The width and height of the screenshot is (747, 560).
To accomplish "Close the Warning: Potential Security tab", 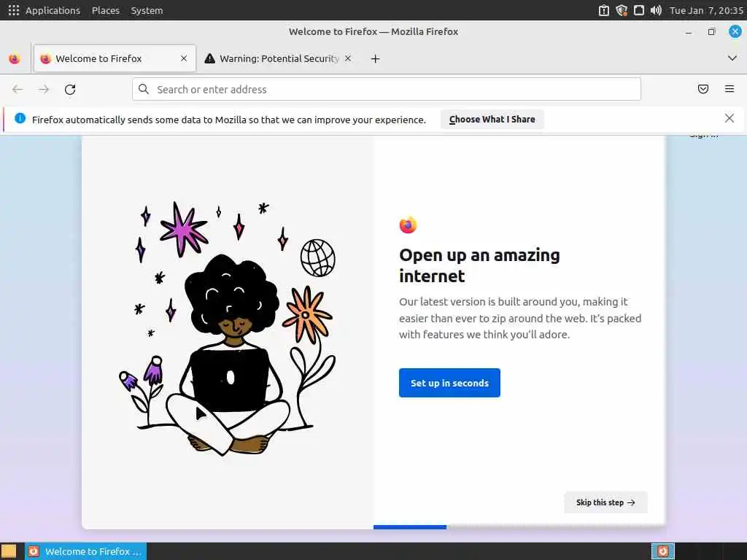I will tap(348, 58).
